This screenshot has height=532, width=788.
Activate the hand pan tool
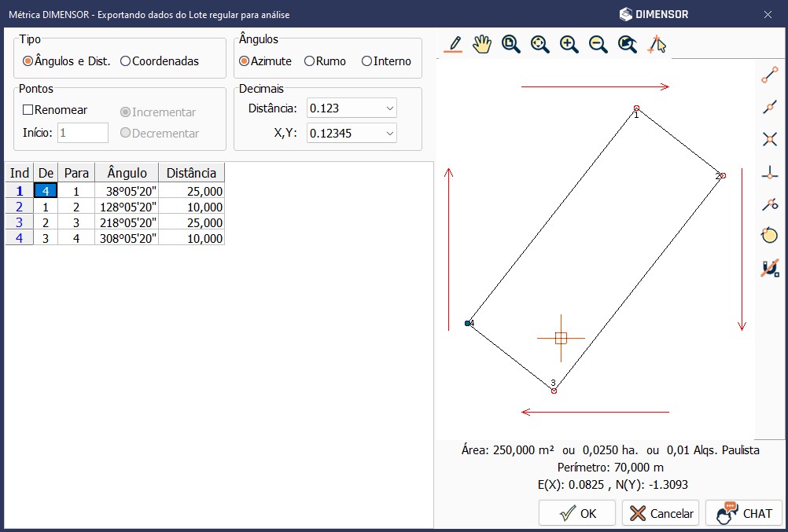481,44
